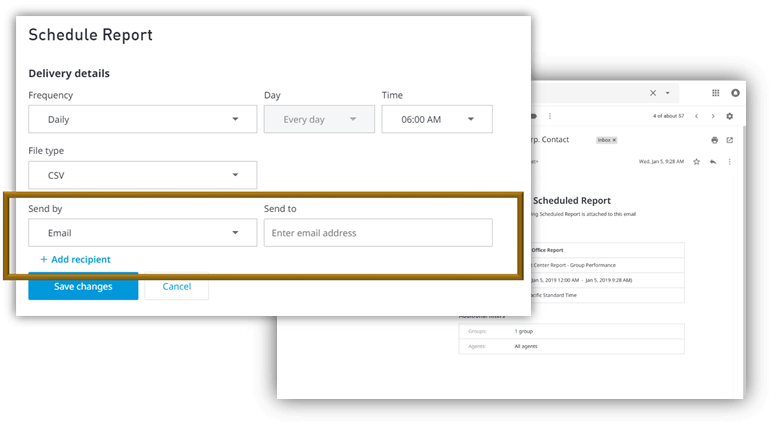
Task: Open the Frequency dropdown showing Daily
Action: (142, 119)
